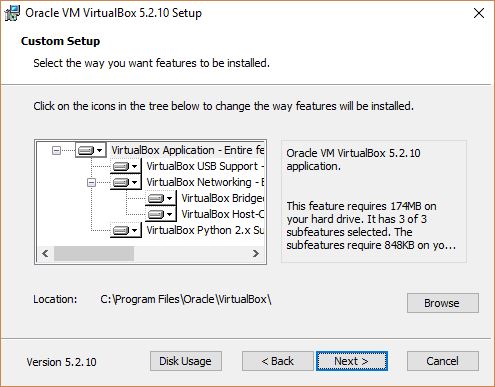495x387 pixels.
Task: Click the installer icon in title bar
Action: coord(12,13)
